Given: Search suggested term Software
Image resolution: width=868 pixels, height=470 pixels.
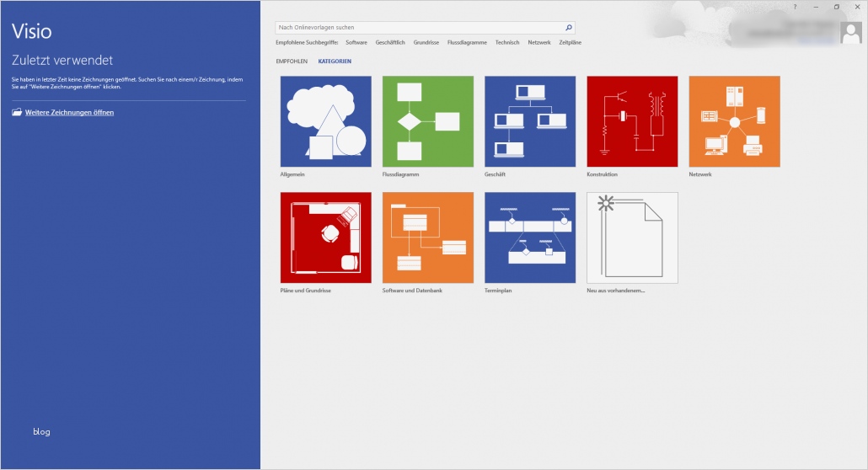Looking at the screenshot, I should click(356, 42).
